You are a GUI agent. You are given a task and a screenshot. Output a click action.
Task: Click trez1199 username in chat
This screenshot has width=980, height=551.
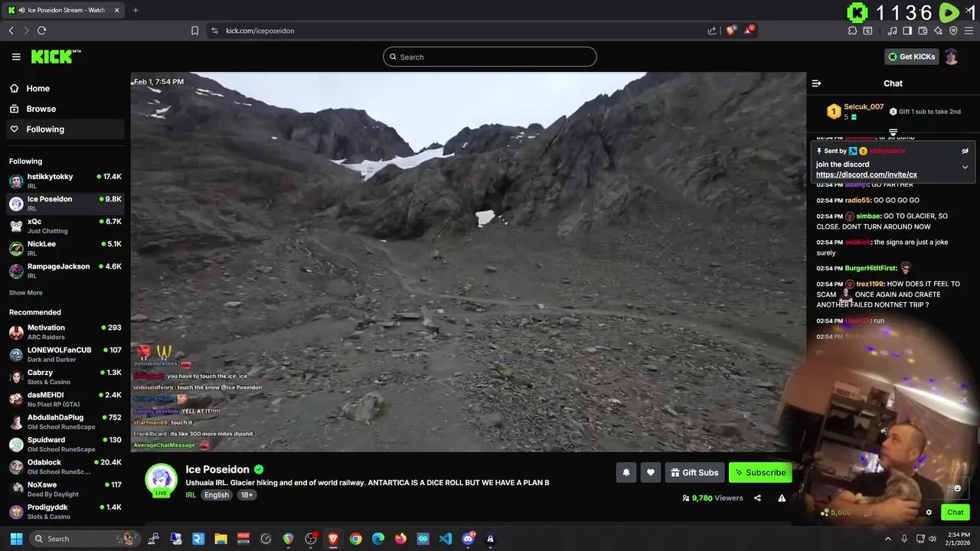[x=870, y=284]
